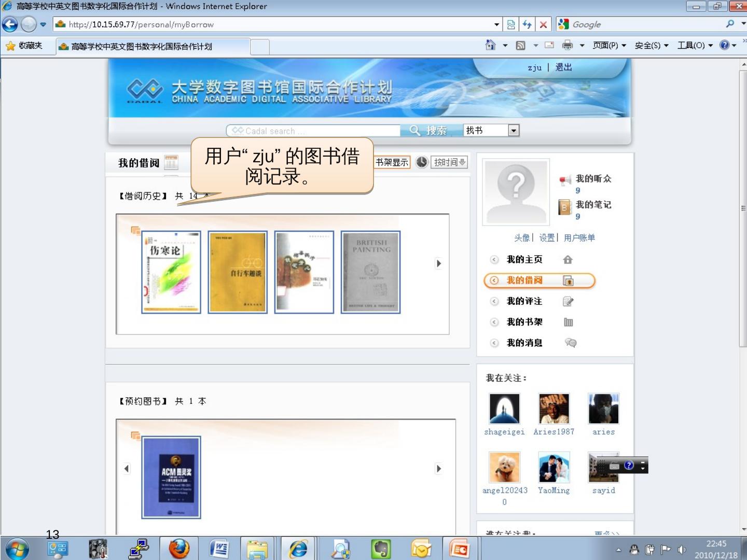This screenshot has height=560, width=747.
Task: Show hidden system tray icons arrow
Action: tap(618, 550)
